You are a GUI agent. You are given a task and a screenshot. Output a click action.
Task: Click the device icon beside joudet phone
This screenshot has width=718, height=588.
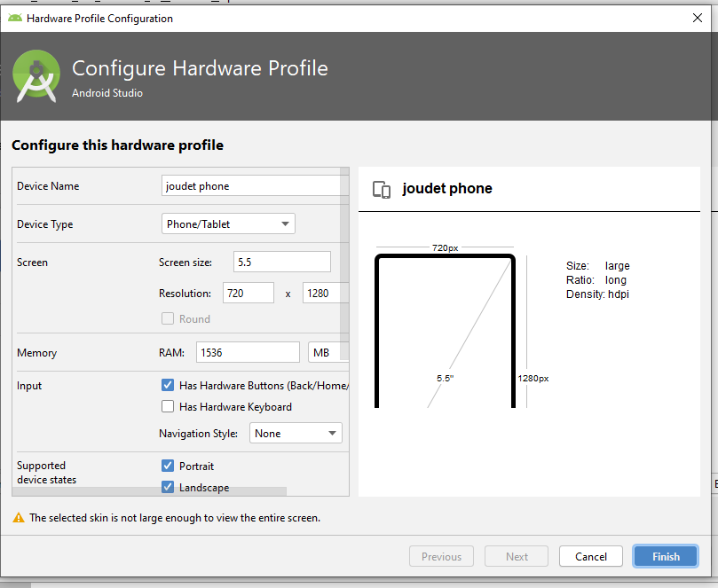382,189
